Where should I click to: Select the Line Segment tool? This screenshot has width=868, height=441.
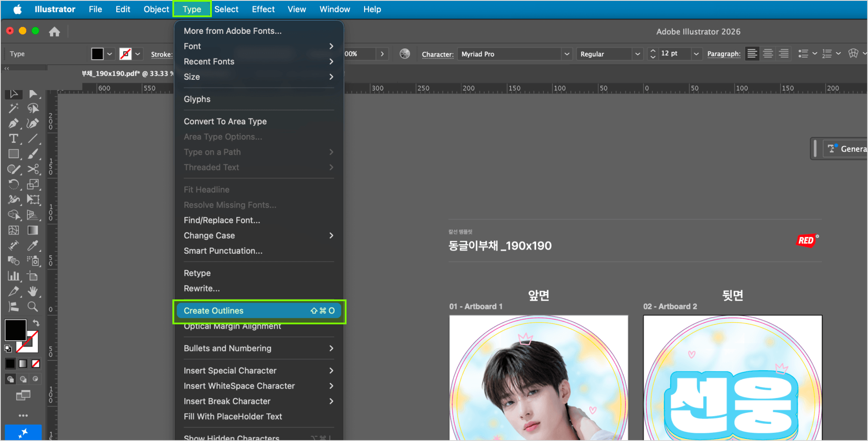pos(33,139)
